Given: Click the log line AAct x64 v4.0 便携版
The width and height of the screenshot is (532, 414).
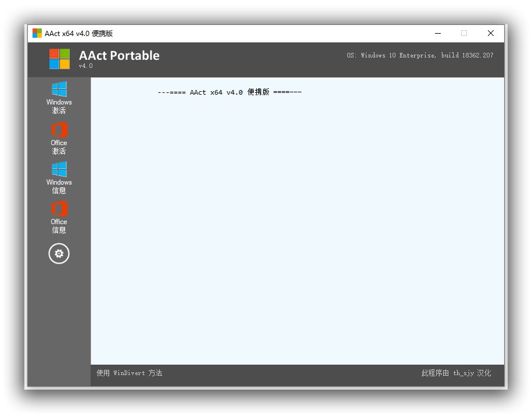Looking at the screenshot, I should tap(229, 92).
